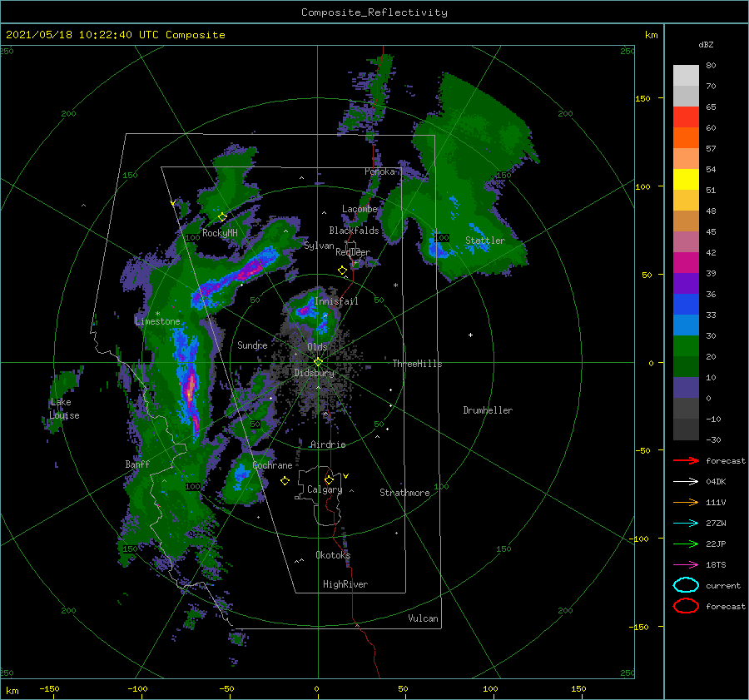
Task: Click the dBZ legend heading
Action: tap(706, 45)
